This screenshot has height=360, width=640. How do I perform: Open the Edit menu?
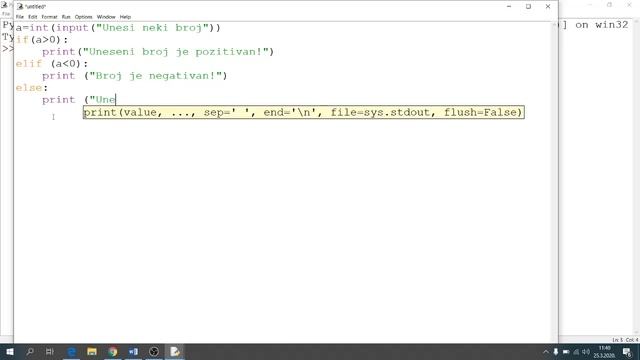(x=32, y=17)
